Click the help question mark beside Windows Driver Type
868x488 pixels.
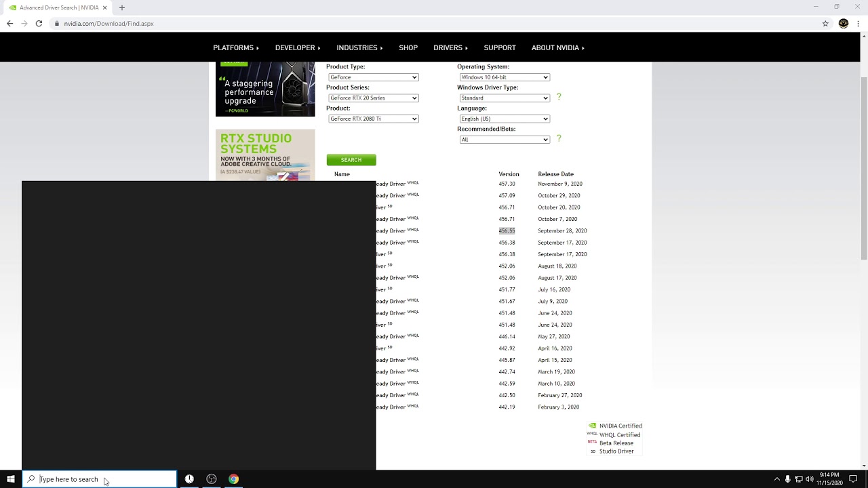tap(559, 97)
